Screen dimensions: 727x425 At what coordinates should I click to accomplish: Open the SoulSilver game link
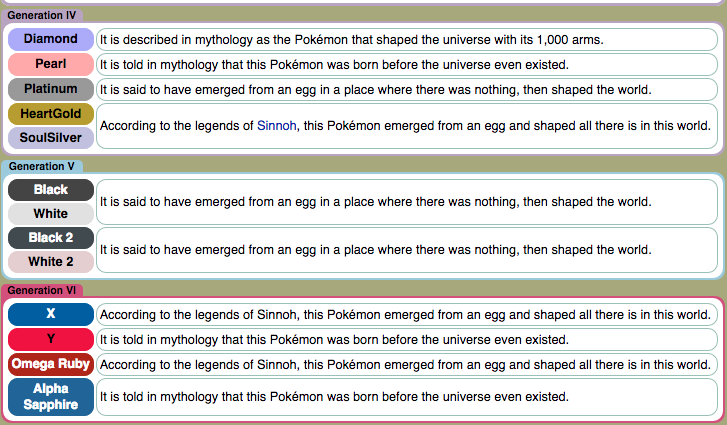51,138
